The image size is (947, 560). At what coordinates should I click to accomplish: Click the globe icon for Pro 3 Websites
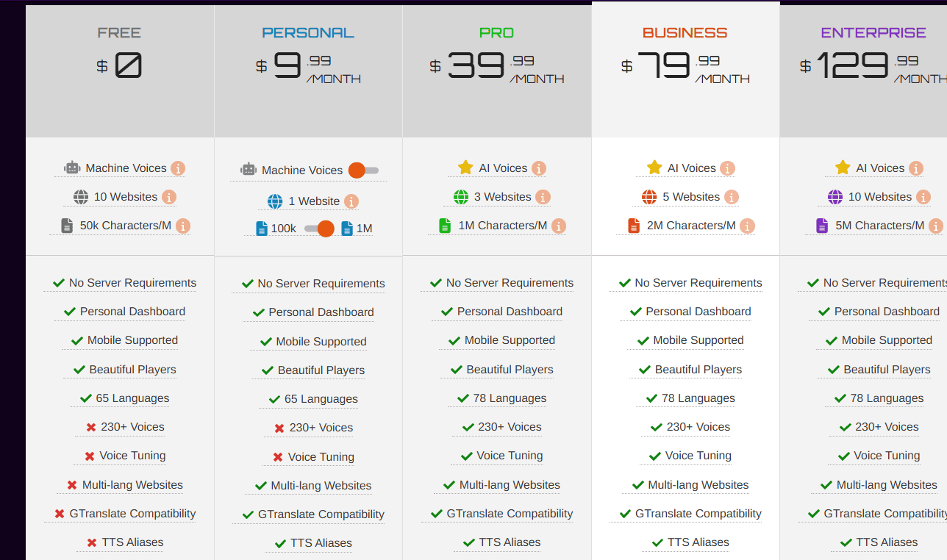[x=461, y=197]
